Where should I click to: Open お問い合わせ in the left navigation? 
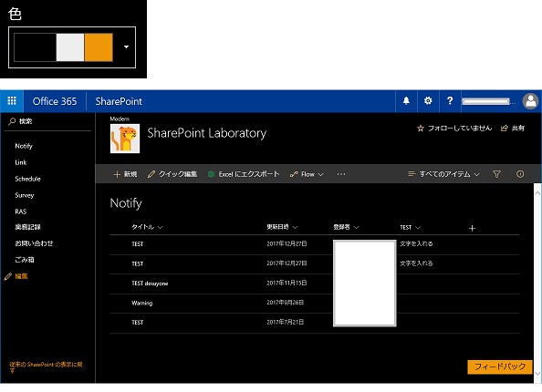click(34, 243)
